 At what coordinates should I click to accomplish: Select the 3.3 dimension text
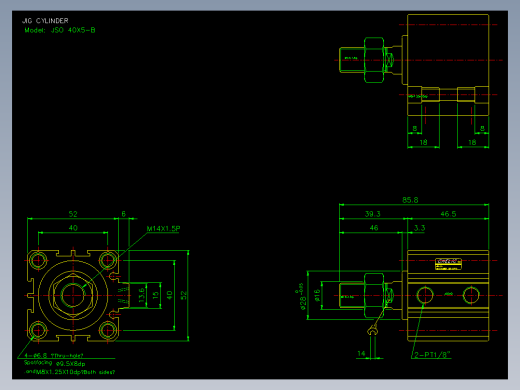(x=419, y=228)
